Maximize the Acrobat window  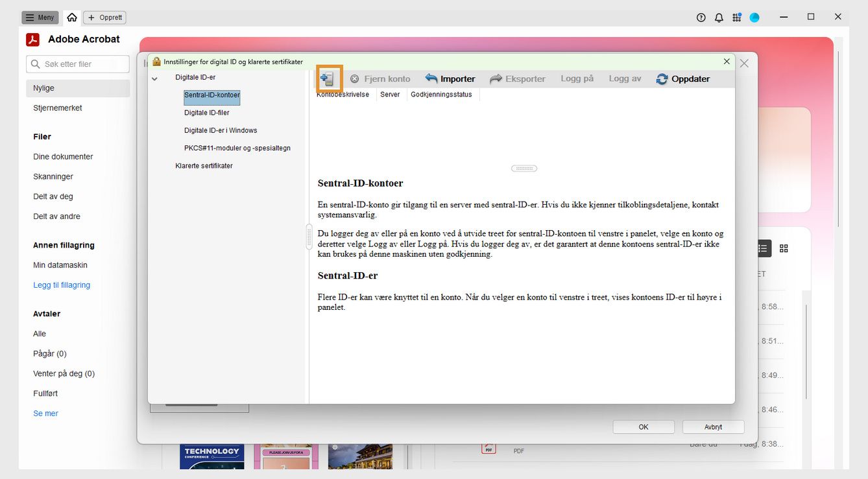(x=811, y=17)
